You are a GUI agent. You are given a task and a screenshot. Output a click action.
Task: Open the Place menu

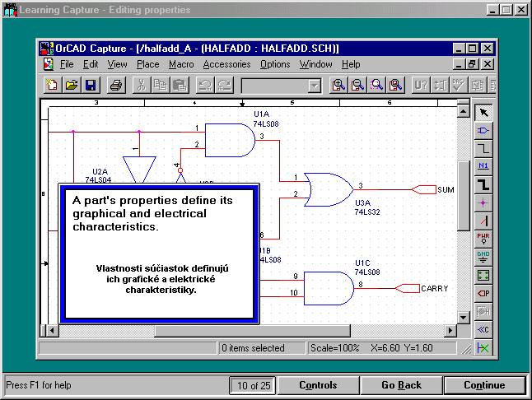[x=148, y=64]
